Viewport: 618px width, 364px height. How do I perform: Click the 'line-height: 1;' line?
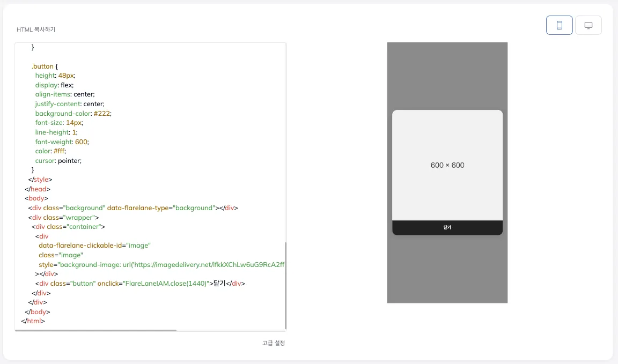(56, 132)
